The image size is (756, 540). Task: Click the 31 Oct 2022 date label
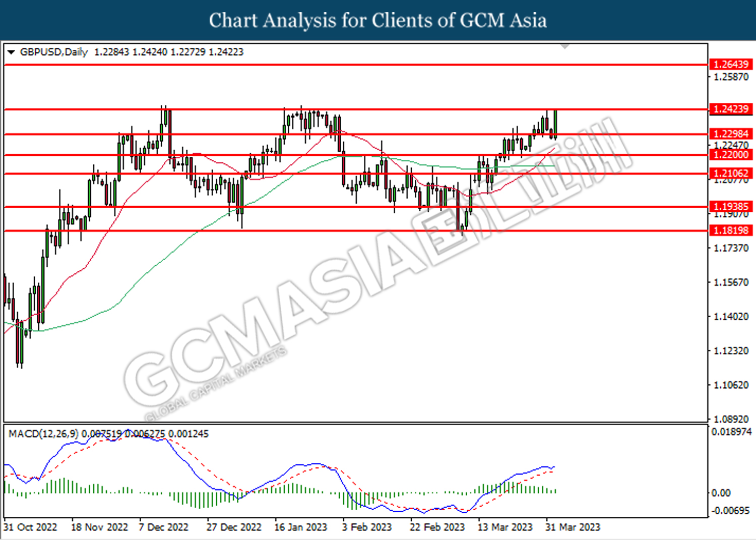coord(30,527)
